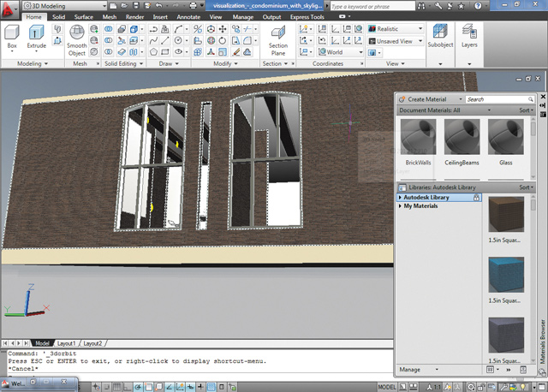Open the AutoCAD application menu logo
Screen dimensions: 548x392
8,9
